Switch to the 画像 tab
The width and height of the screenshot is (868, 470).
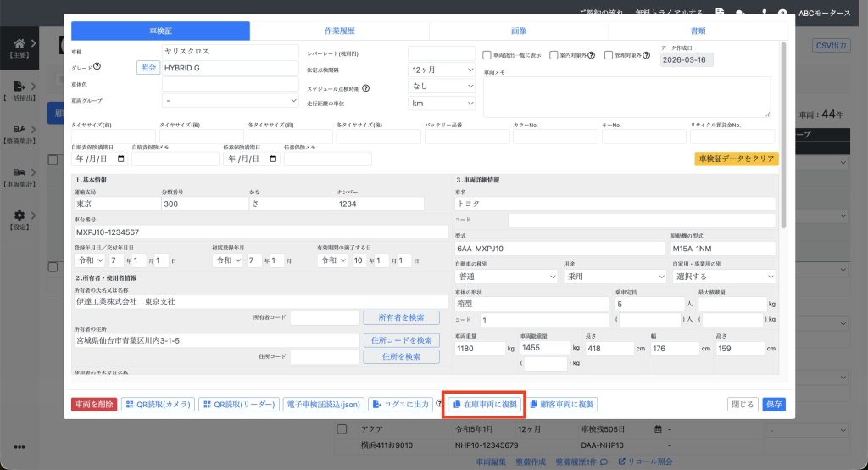(518, 31)
